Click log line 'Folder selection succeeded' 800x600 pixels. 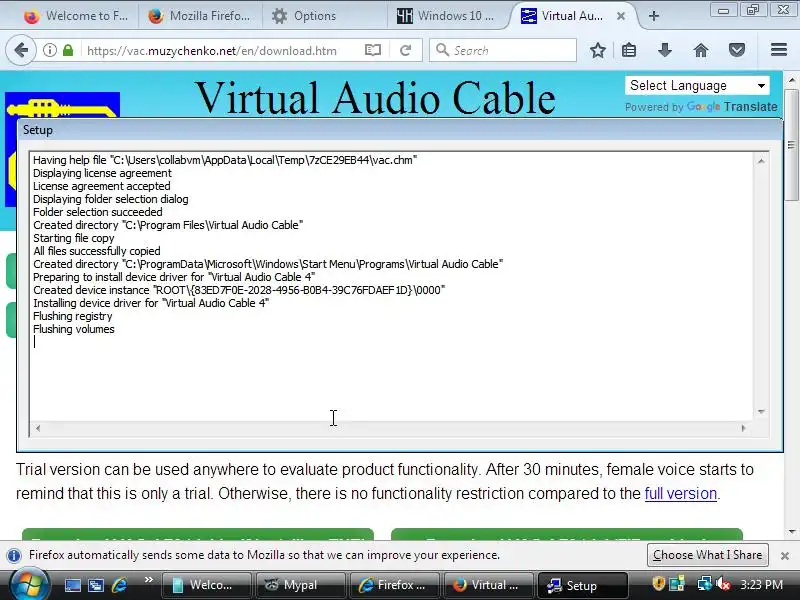pyautogui.click(x=97, y=212)
